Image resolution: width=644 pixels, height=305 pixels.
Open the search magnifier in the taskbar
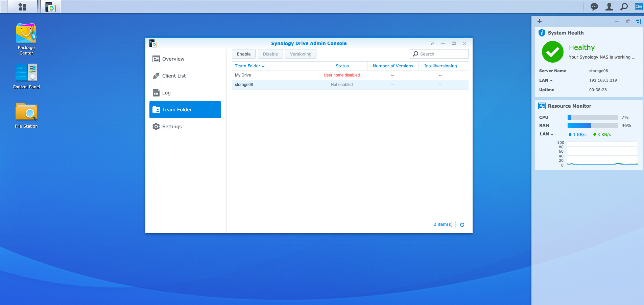click(624, 6)
